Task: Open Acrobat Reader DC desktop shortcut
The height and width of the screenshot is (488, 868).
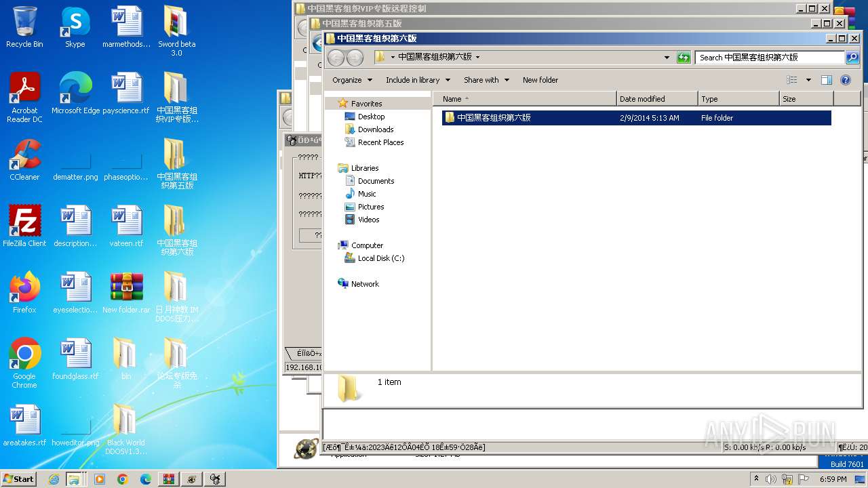Action: [x=24, y=98]
